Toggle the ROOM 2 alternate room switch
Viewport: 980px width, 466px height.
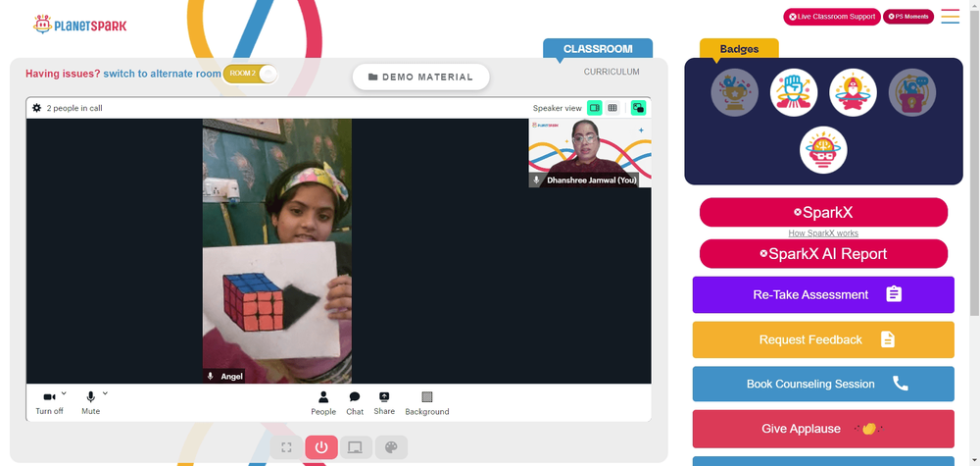250,74
